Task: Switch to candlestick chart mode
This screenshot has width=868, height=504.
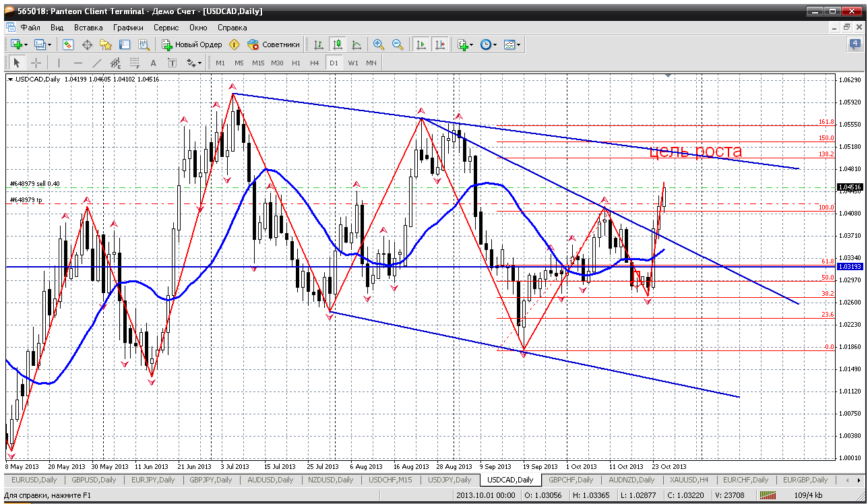Action: (x=337, y=44)
